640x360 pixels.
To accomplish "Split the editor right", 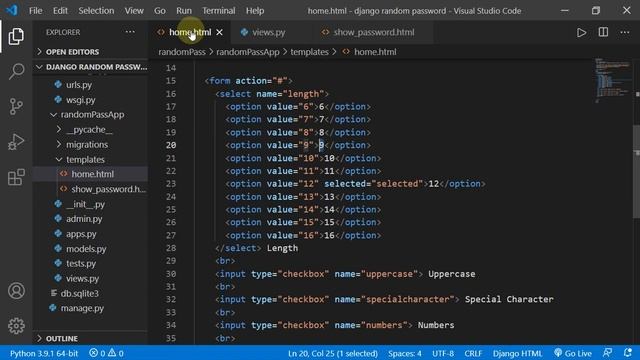I will point(603,32).
